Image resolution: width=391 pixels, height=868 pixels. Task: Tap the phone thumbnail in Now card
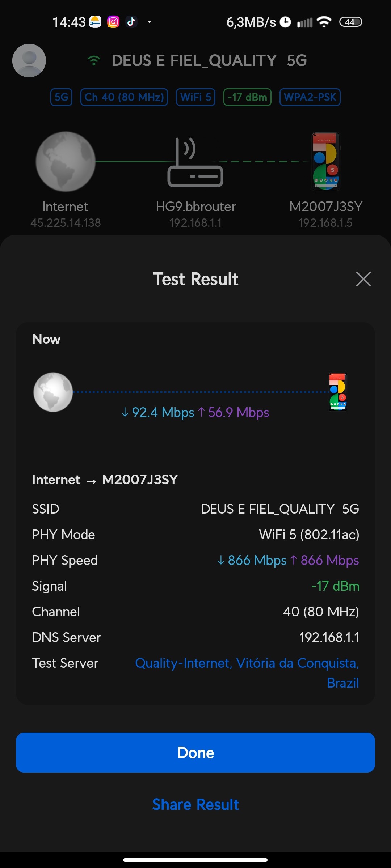click(x=338, y=392)
